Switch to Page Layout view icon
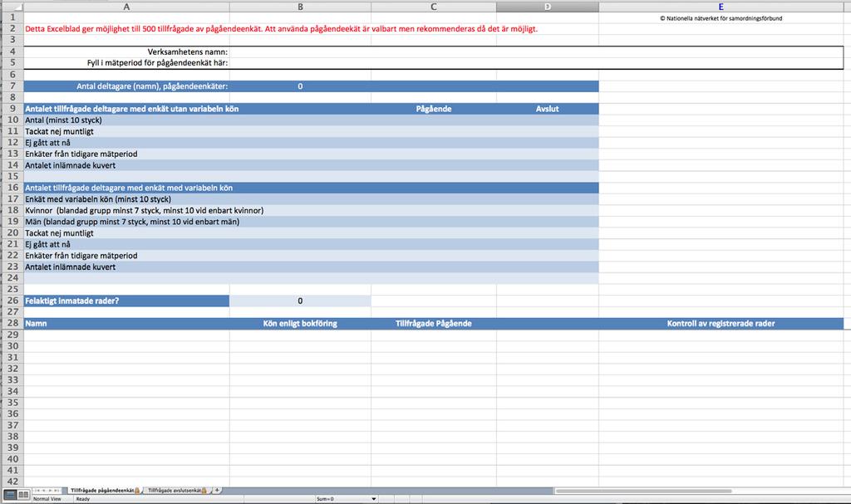 (x=23, y=494)
